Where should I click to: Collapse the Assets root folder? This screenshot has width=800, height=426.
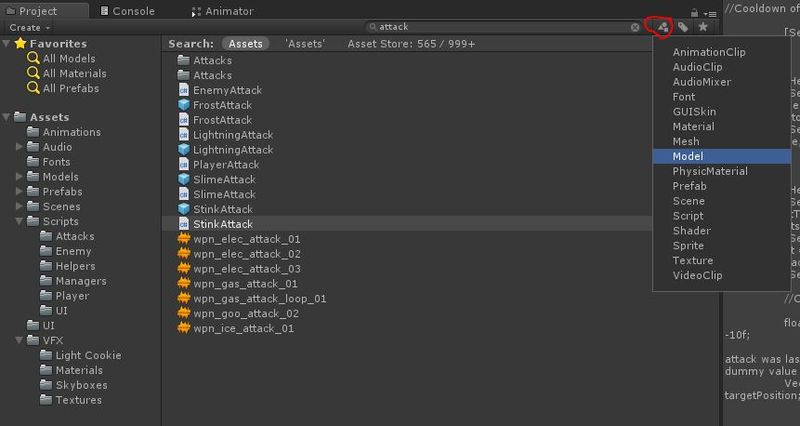[6, 117]
